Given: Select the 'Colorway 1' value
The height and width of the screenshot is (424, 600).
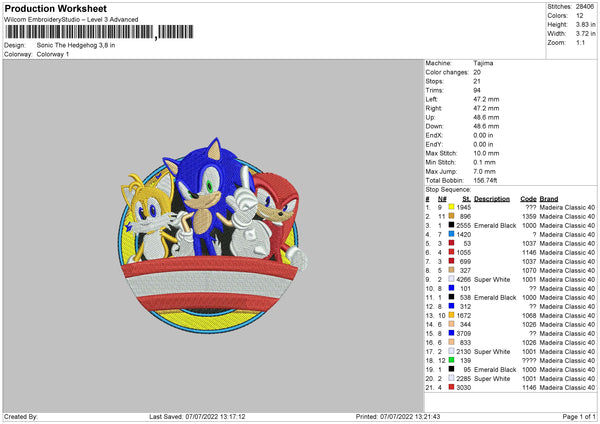Looking at the screenshot, I should (53, 54).
